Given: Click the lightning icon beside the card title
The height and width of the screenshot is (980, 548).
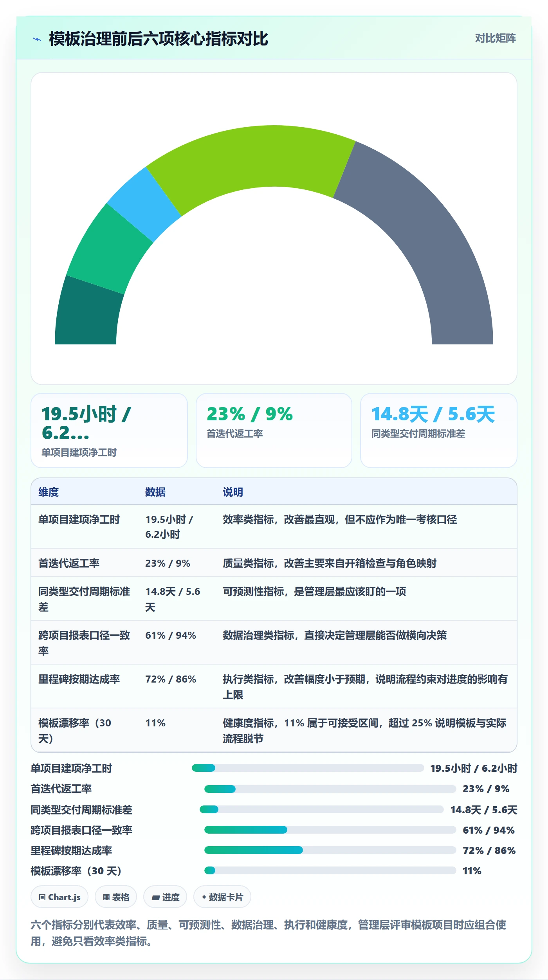Looking at the screenshot, I should 37,39.
